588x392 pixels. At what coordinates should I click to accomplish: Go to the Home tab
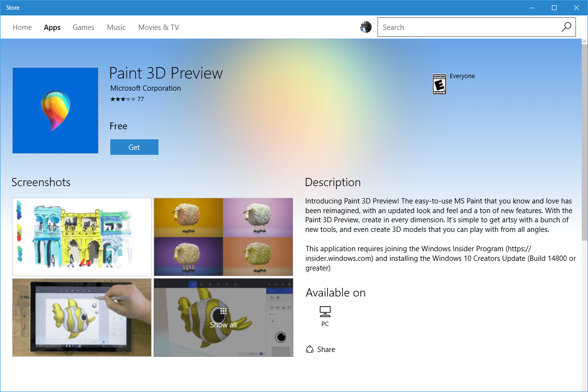point(22,27)
